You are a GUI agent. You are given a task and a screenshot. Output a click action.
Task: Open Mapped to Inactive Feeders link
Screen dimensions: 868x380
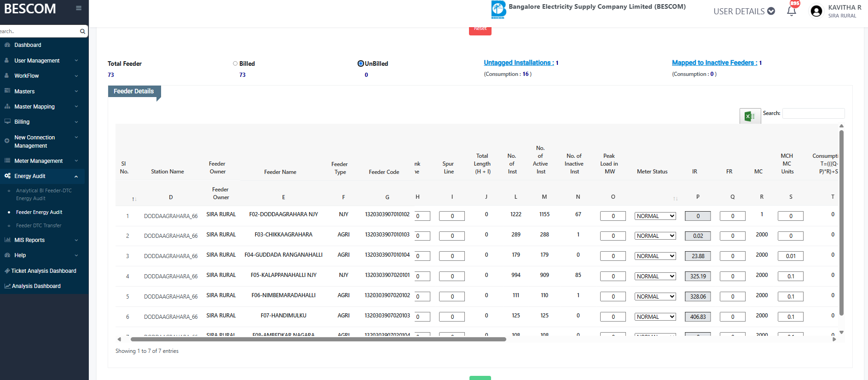click(x=714, y=63)
